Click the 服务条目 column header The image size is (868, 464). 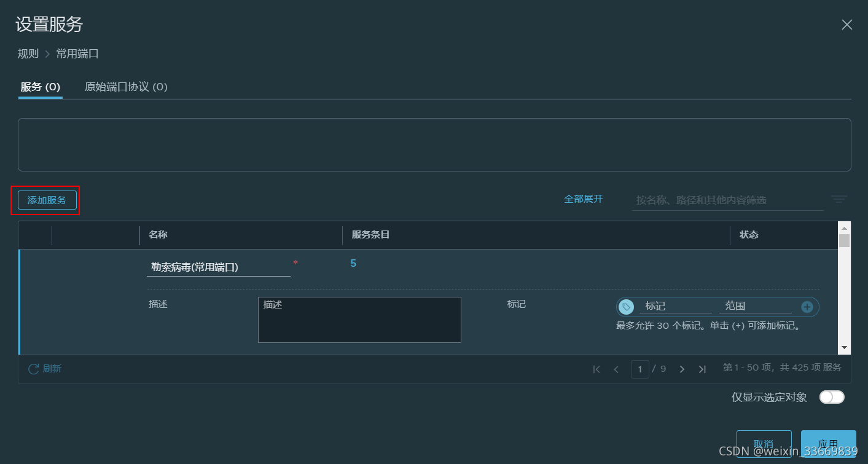[370, 235]
